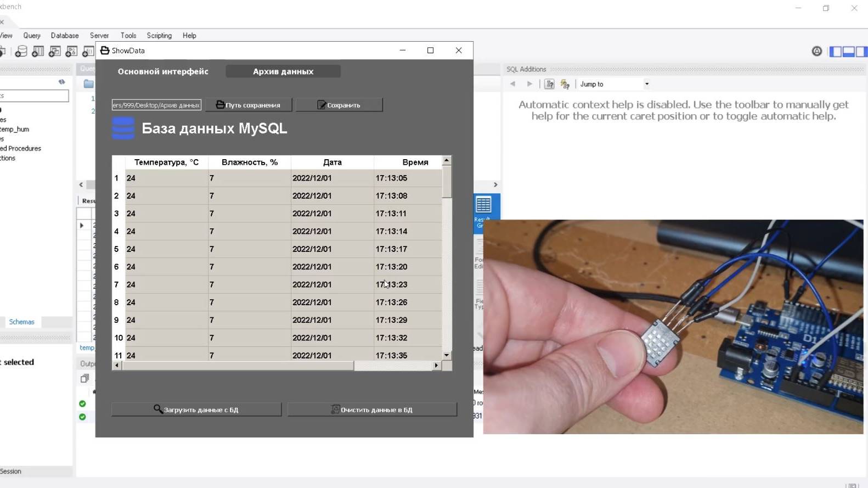
Task: Toggle the bottom output panel visibility
Action: click(848, 52)
